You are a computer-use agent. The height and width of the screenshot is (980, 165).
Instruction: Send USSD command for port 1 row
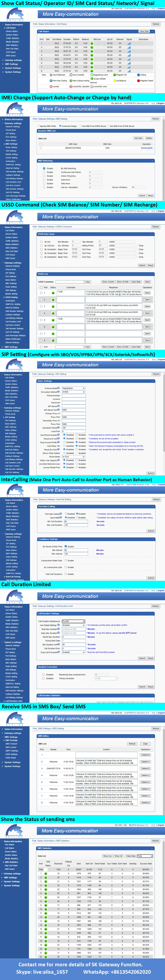[x=147, y=293]
